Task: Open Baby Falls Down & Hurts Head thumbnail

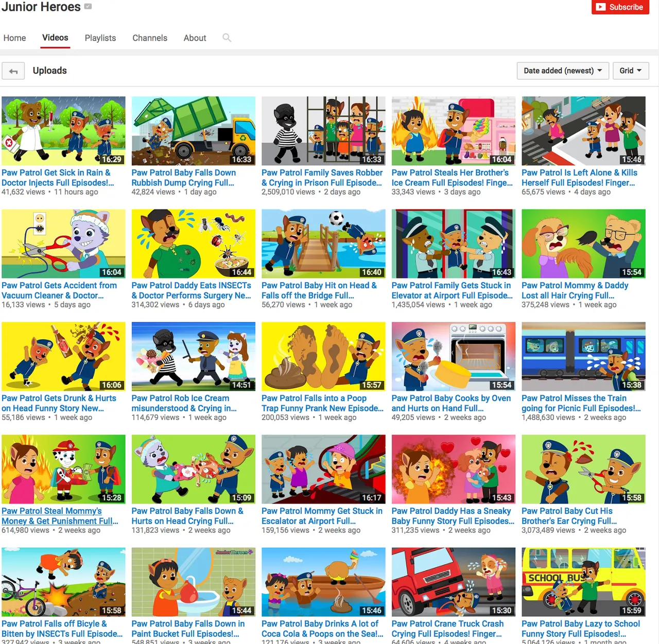Action: tap(194, 469)
